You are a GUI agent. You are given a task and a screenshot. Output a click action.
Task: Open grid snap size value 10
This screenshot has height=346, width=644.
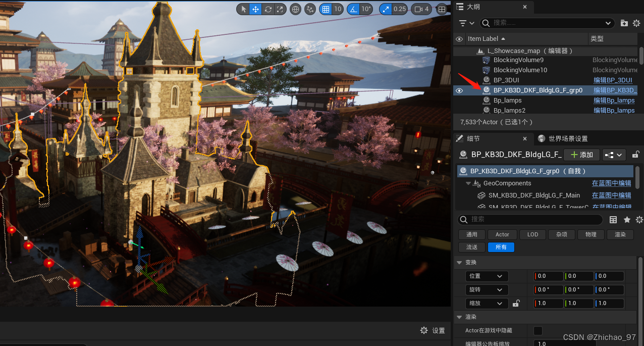pyautogui.click(x=338, y=9)
